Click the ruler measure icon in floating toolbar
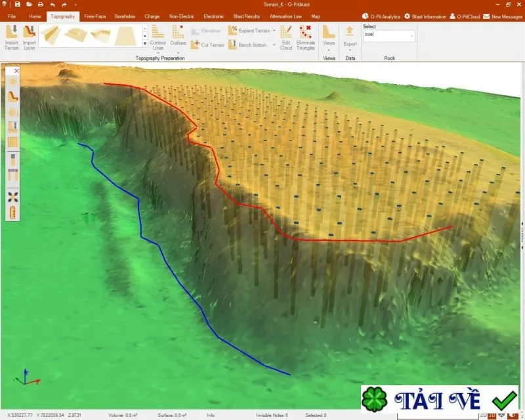This screenshot has width=525, height=420. (12, 213)
